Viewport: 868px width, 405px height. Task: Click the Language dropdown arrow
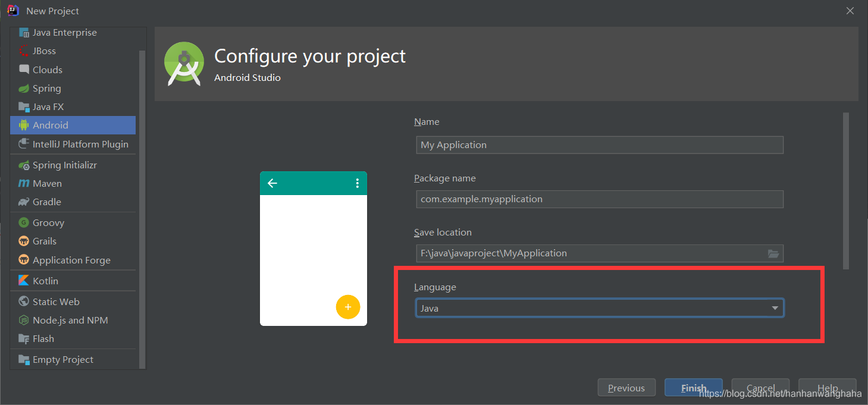774,307
